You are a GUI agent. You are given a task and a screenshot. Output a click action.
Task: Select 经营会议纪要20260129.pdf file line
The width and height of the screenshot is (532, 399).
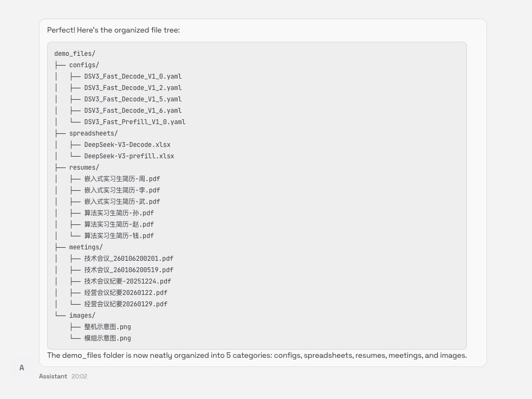[x=126, y=304]
